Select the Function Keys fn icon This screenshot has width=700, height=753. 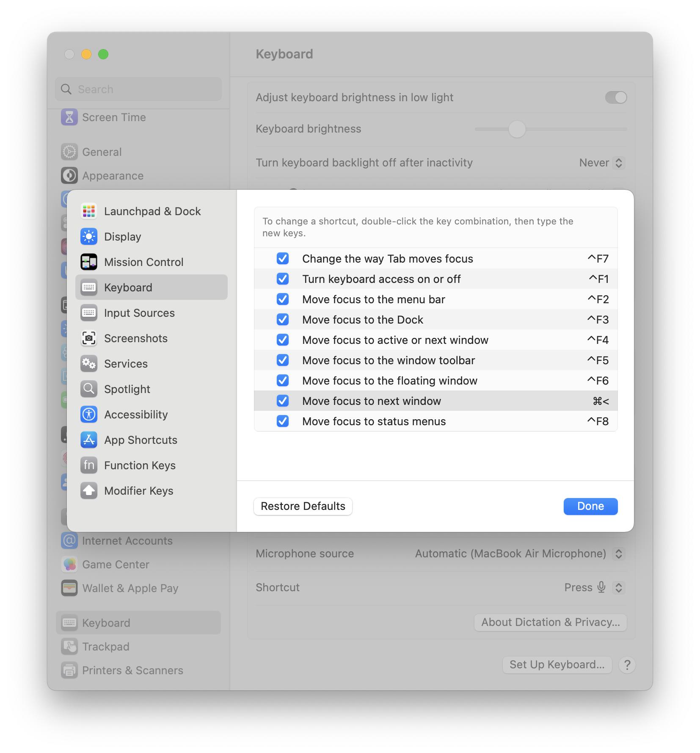click(89, 465)
